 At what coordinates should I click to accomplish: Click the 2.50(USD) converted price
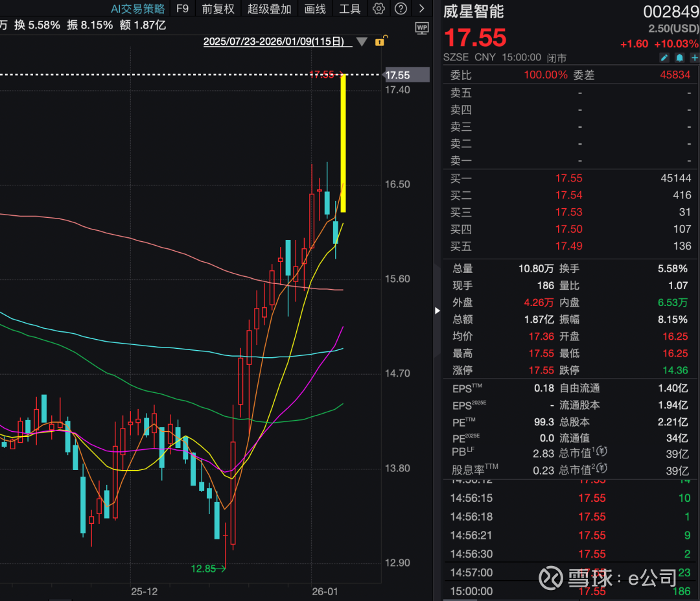(673, 29)
